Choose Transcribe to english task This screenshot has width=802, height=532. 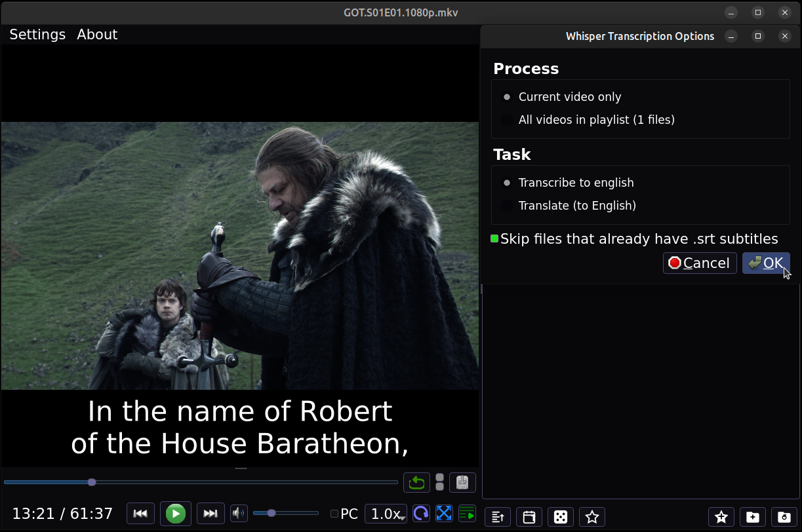click(569, 183)
